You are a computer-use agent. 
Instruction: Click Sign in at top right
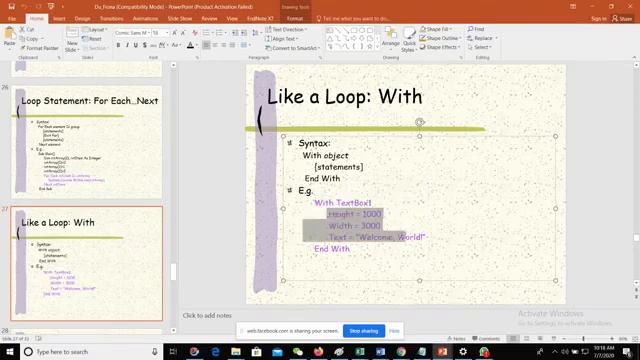click(x=599, y=18)
